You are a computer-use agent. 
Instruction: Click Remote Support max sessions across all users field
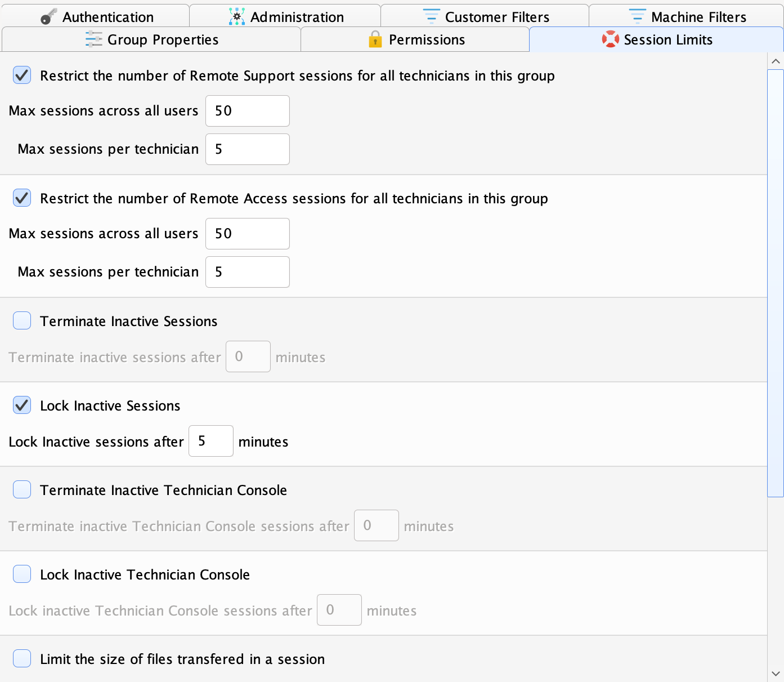coord(248,111)
